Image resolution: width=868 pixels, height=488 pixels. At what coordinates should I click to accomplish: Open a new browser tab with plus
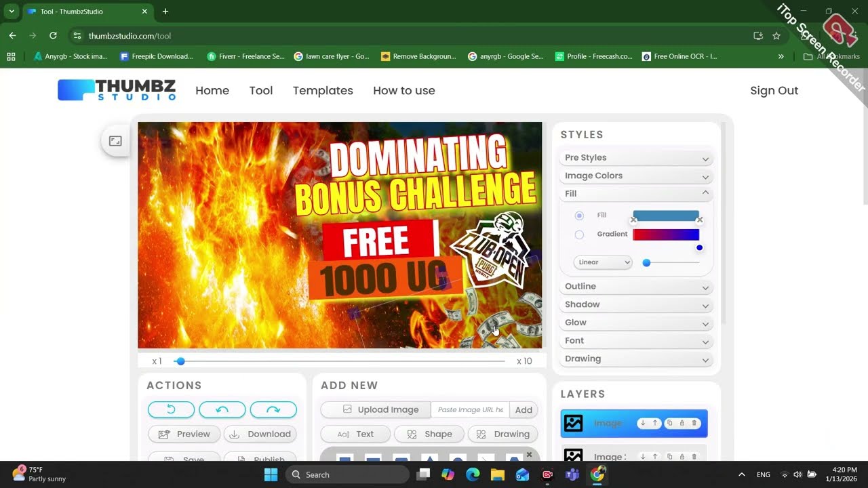[x=165, y=12]
